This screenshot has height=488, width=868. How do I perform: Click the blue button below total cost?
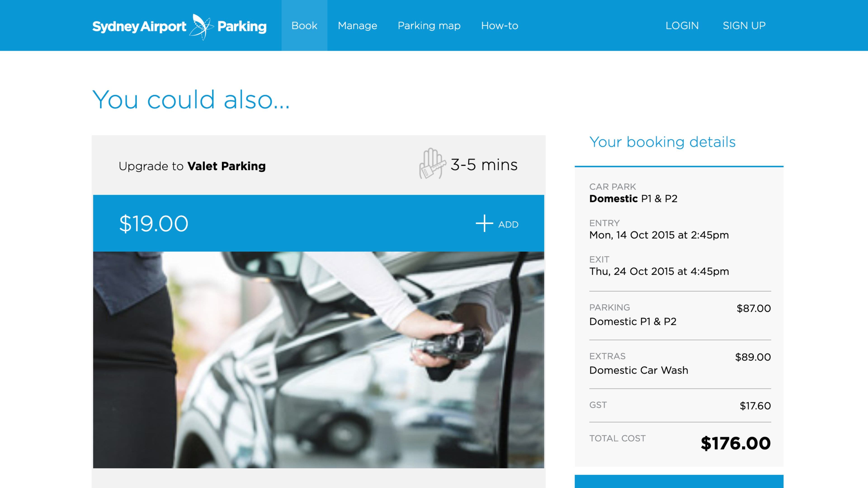click(x=679, y=482)
